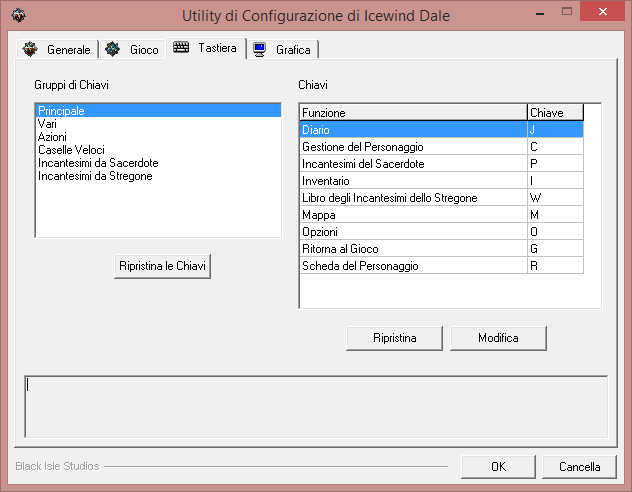Select the Vari key group
The height and width of the screenshot is (492, 632).
(158, 124)
